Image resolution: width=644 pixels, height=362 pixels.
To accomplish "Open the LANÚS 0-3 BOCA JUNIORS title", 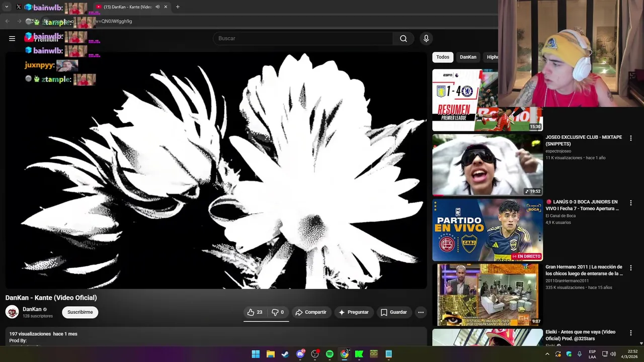I will click(584, 205).
